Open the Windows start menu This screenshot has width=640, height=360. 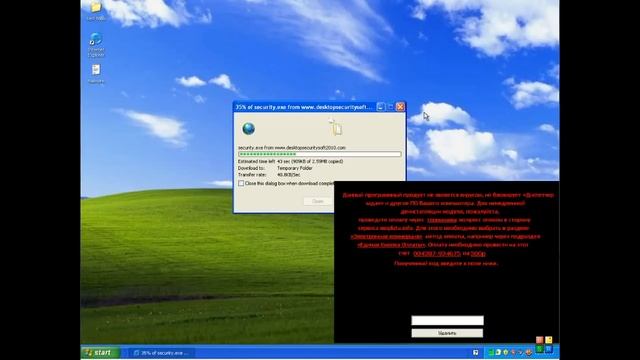[101, 353]
